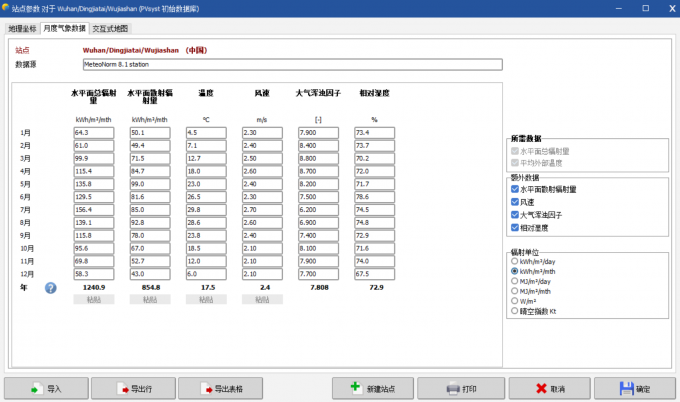Click the annual humidity average 72.9
680x402 pixels.
(376, 288)
